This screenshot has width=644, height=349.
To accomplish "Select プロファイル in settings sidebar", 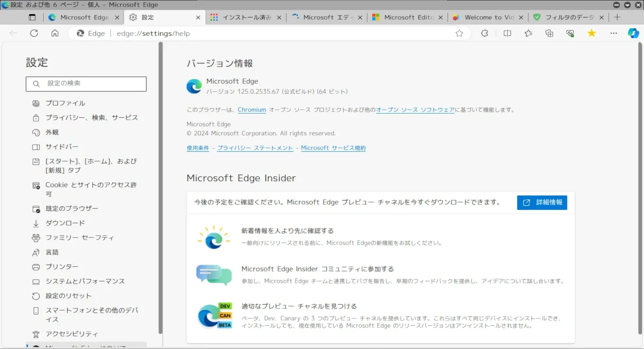I will pos(65,103).
